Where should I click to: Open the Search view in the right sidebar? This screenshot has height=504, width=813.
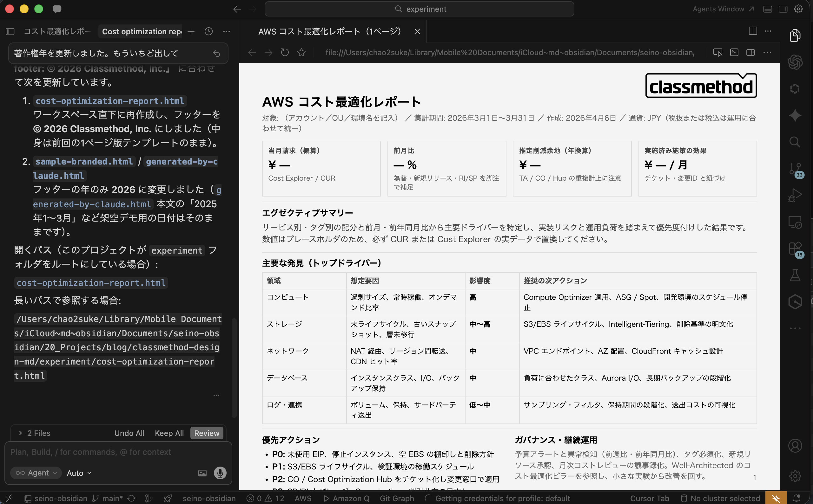(x=796, y=142)
